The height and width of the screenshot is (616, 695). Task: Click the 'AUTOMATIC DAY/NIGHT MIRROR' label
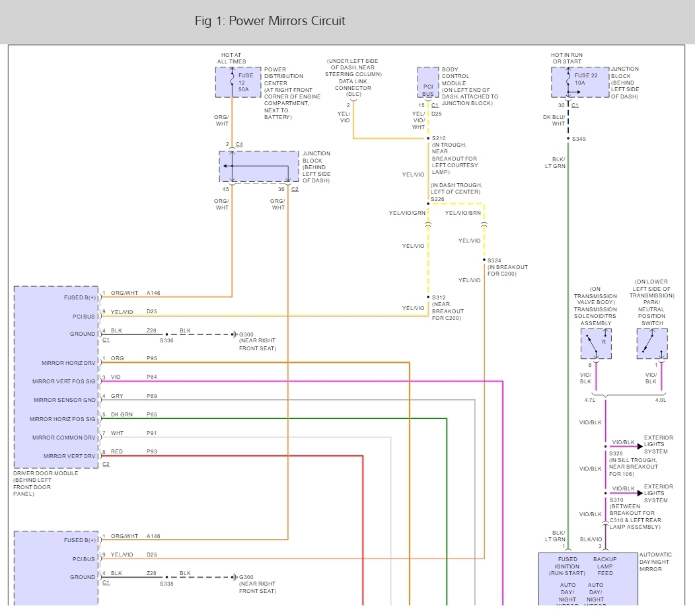click(x=655, y=562)
